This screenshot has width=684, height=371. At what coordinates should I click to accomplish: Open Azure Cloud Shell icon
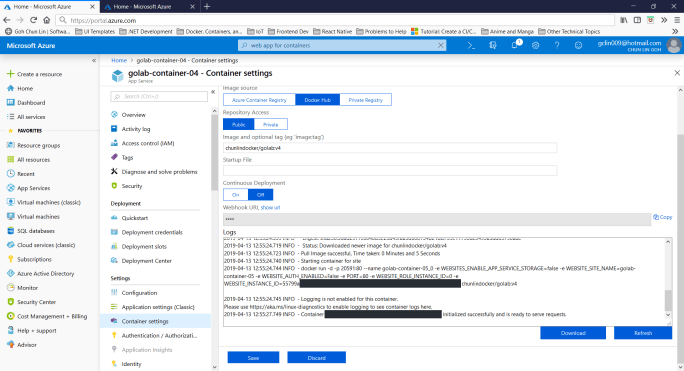(x=471, y=45)
